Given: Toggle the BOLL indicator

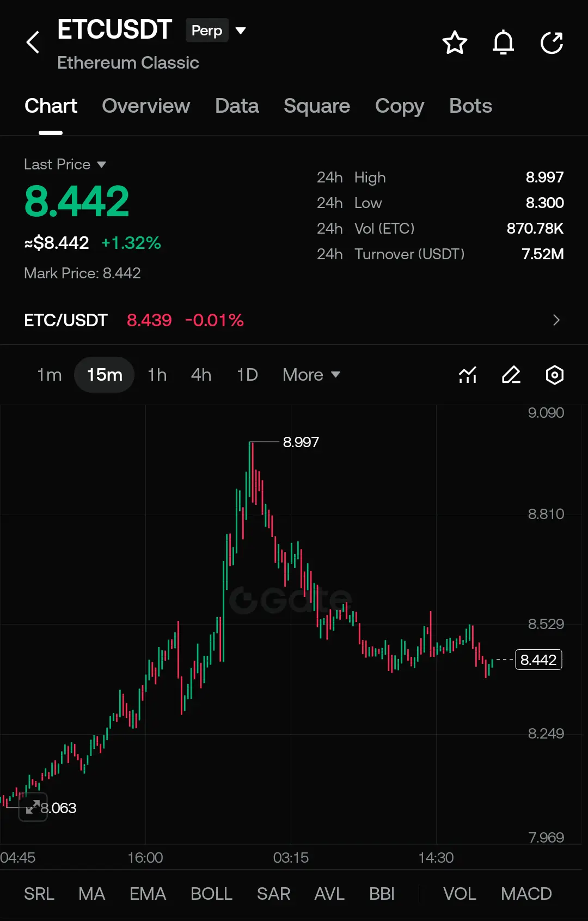Looking at the screenshot, I should 211,894.
